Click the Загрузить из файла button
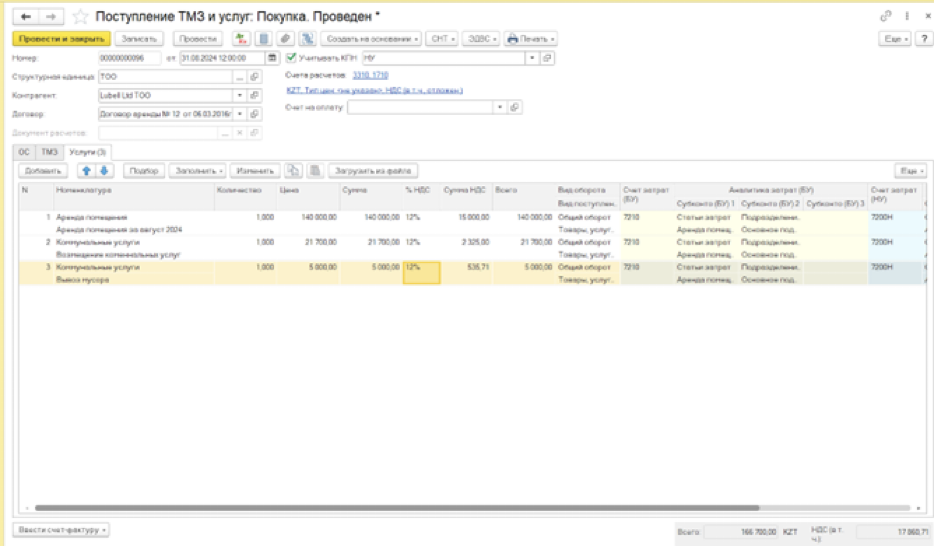This screenshot has width=934, height=546. pyautogui.click(x=375, y=171)
